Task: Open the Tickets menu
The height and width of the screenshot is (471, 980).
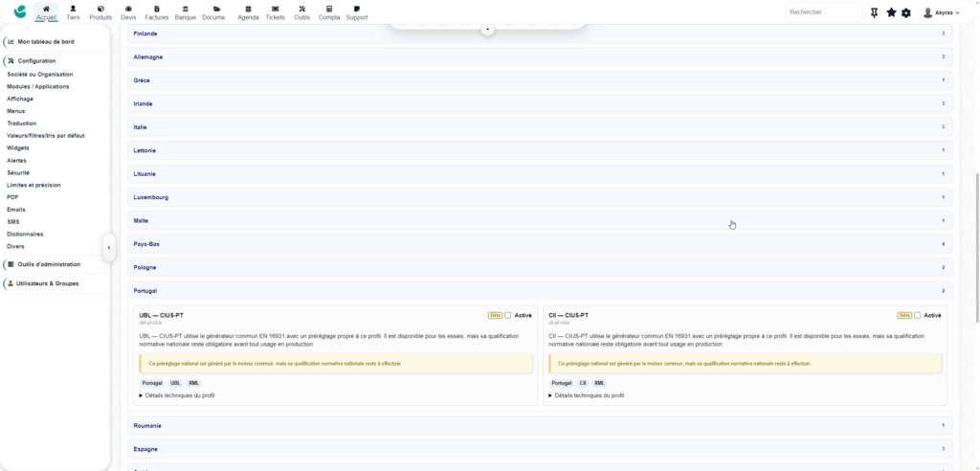Action: (275, 12)
